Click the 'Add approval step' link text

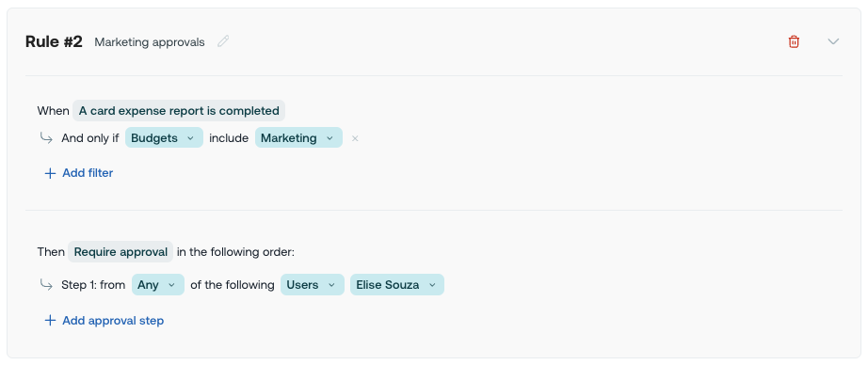113,320
